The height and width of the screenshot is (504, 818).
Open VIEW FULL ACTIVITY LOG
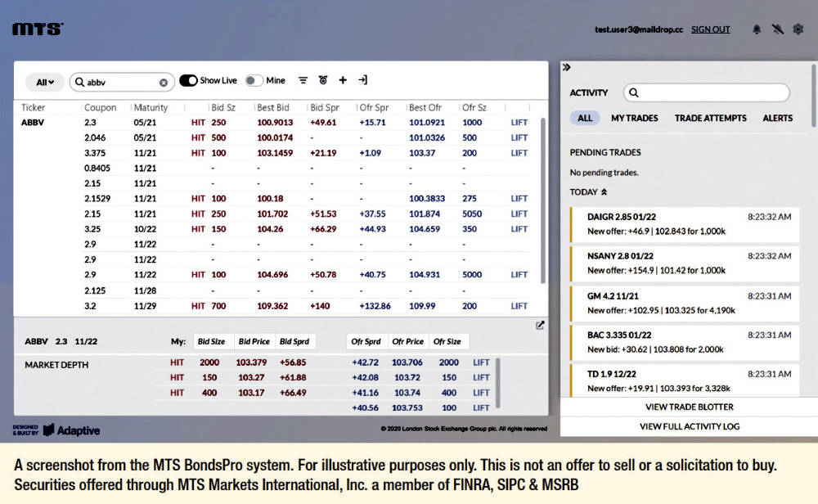coord(689,426)
